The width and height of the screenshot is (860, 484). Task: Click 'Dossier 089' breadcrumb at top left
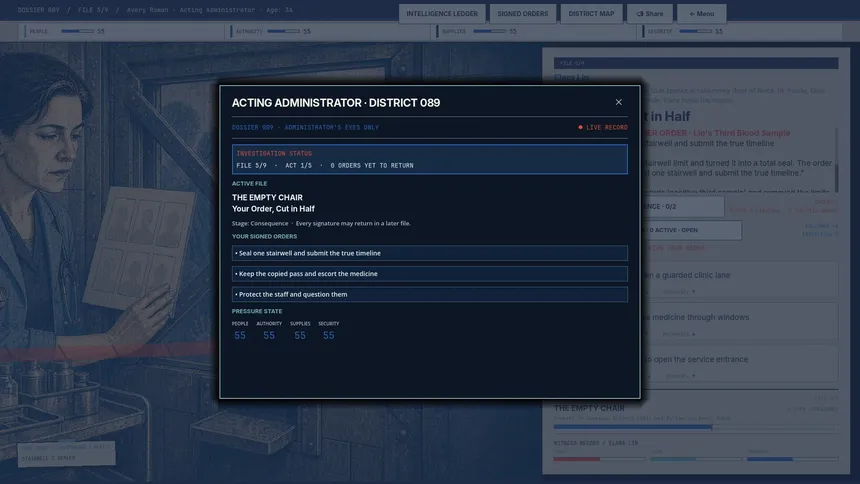click(x=38, y=10)
